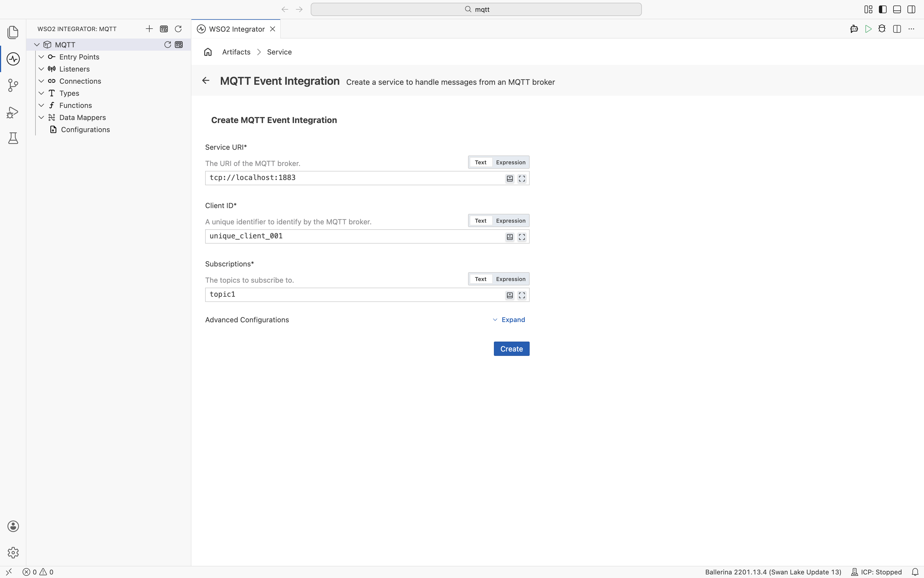
Task: Click the MQTT row overview icon
Action: [x=179, y=45]
